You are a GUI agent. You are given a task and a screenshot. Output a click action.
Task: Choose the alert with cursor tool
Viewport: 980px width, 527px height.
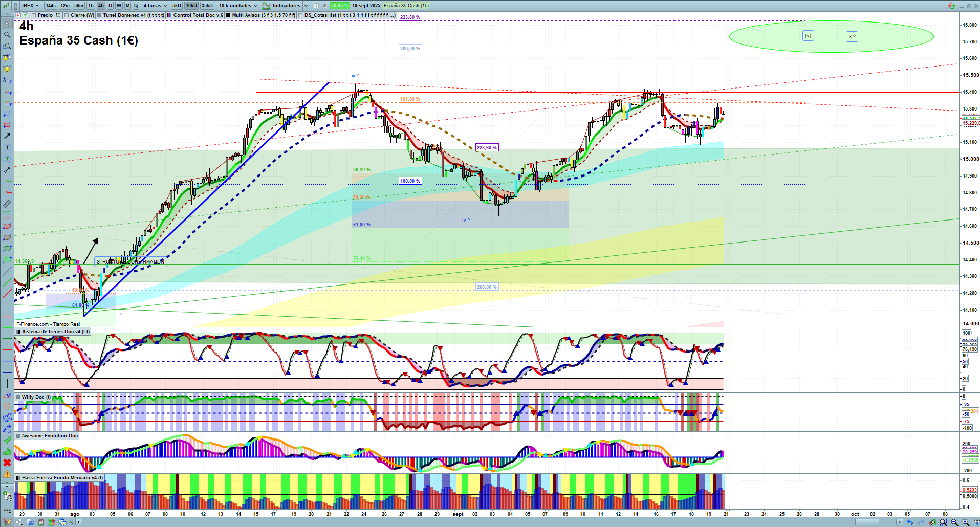pyautogui.click(x=7, y=57)
